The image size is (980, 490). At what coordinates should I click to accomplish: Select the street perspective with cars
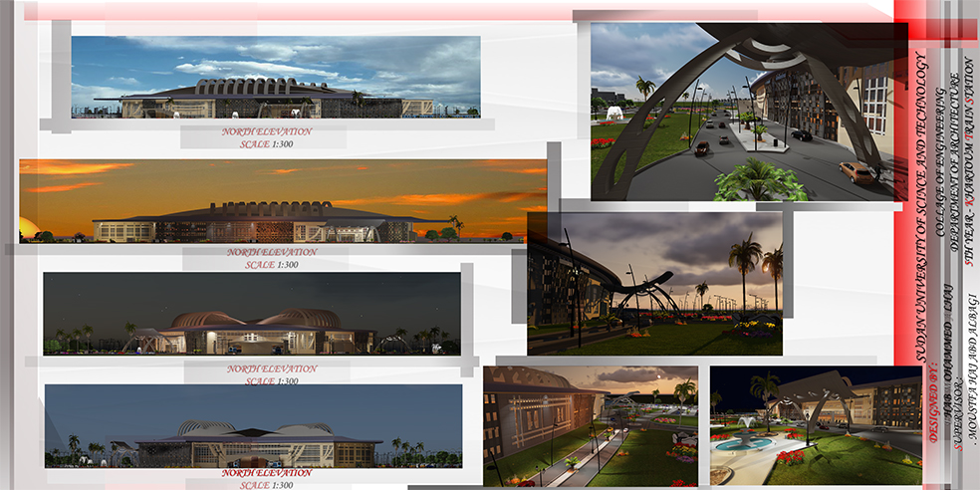[742, 112]
